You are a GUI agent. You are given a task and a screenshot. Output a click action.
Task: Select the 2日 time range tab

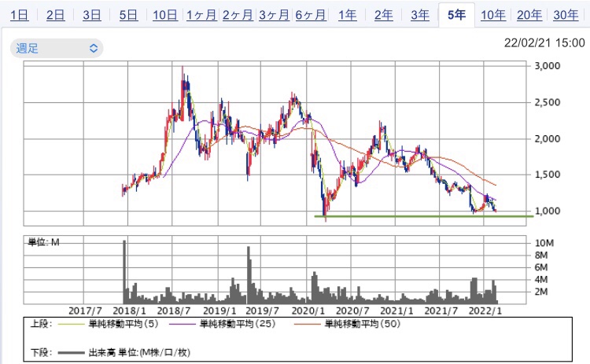click(x=55, y=15)
